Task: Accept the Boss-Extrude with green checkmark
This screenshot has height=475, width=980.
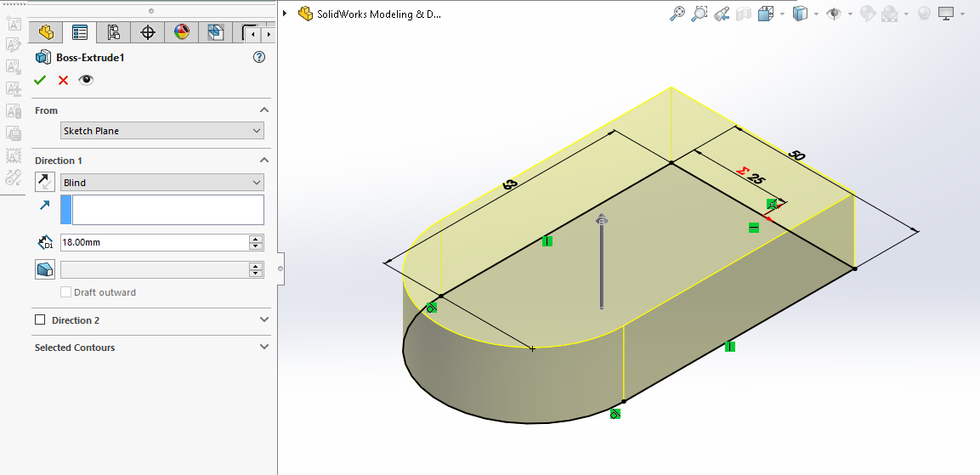Action: pyautogui.click(x=40, y=80)
